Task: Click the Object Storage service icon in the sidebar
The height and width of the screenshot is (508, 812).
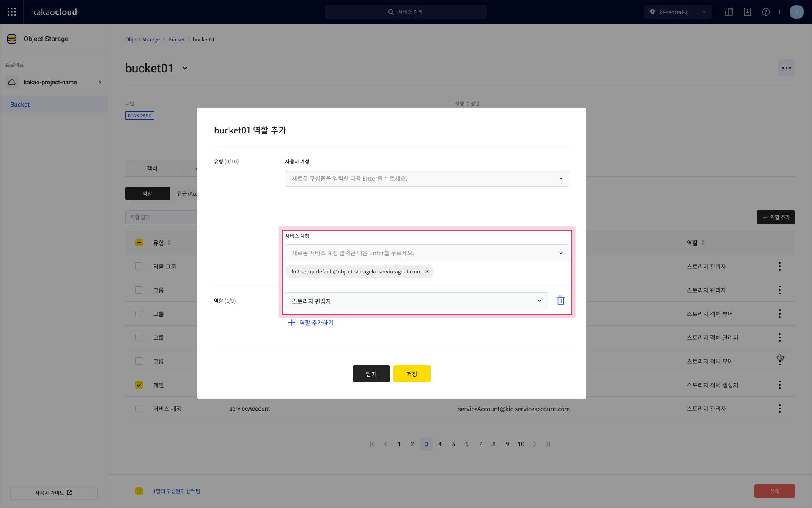Action: pyautogui.click(x=12, y=39)
